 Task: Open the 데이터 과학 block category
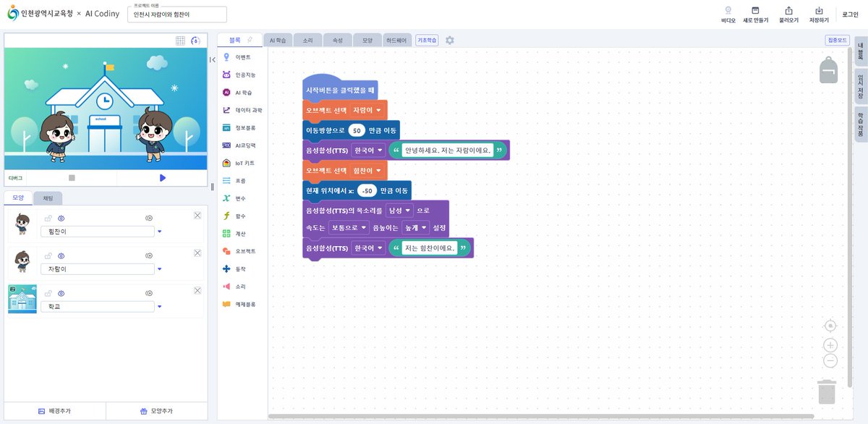point(242,110)
